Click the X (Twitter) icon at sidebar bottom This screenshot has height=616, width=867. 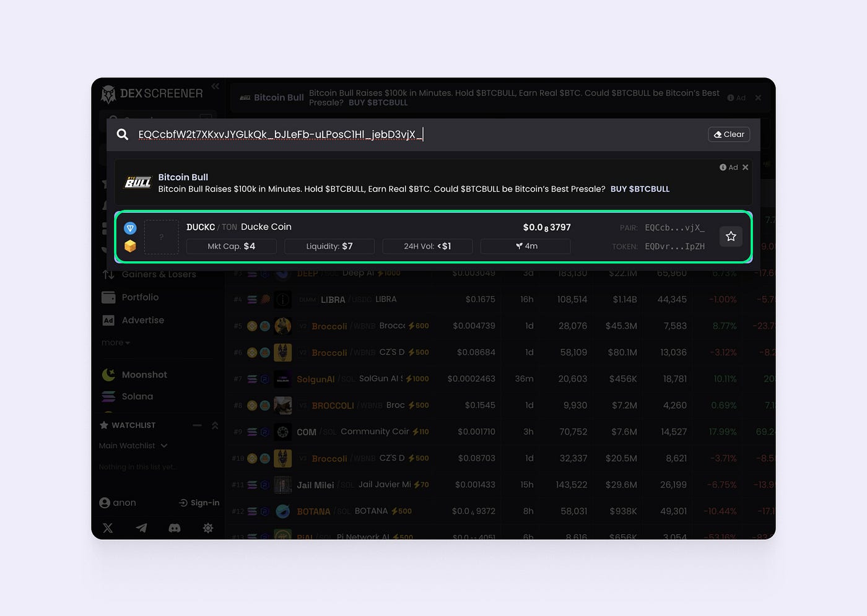pos(108,527)
